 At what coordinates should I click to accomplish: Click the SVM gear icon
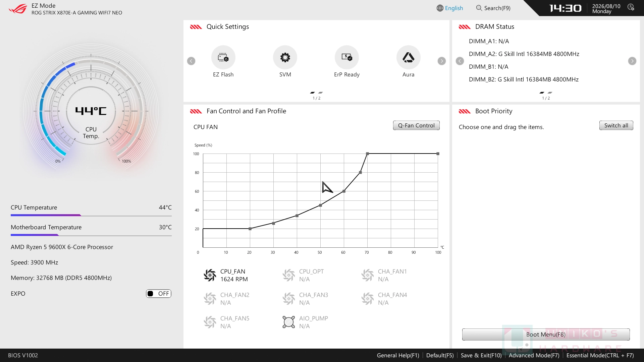pyautogui.click(x=285, y=57)
